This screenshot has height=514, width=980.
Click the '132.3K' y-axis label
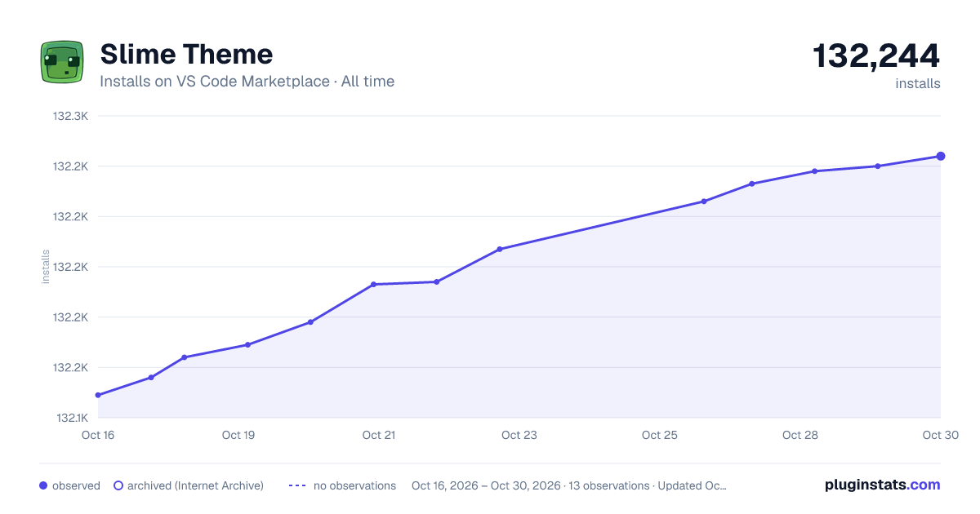pos(70,116)
